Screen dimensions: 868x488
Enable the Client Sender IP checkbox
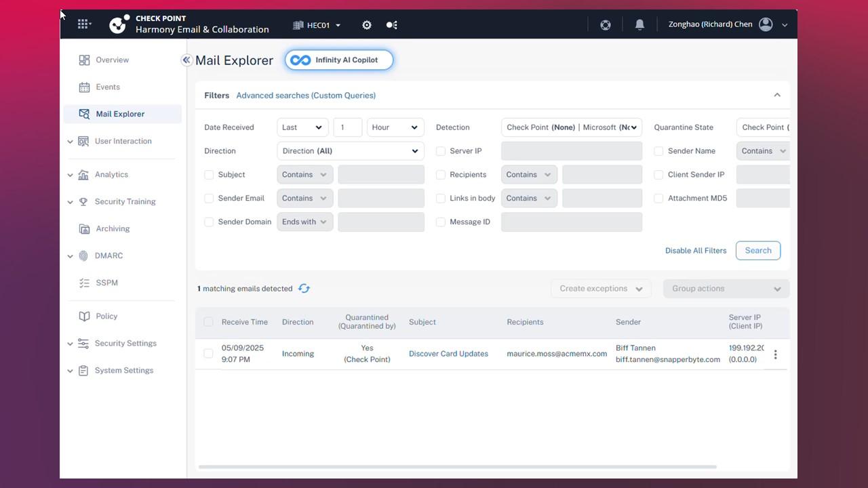click(658, 175)
